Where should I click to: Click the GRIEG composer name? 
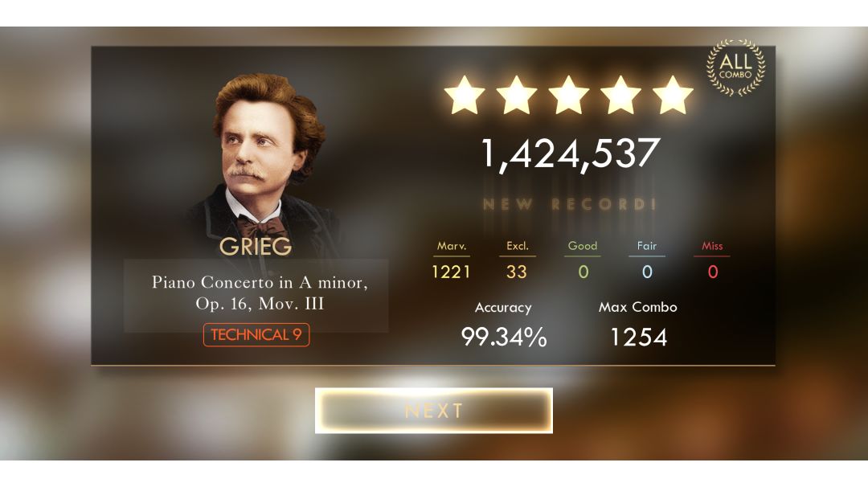click(x=256, y=246)
